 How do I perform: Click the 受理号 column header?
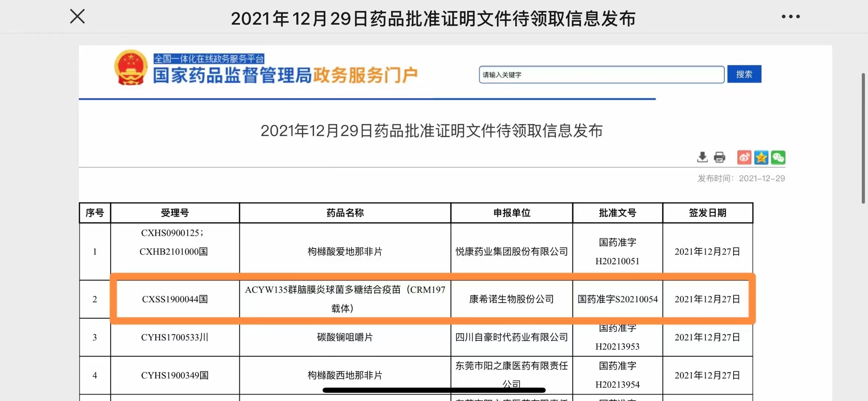tap(175, 213)
